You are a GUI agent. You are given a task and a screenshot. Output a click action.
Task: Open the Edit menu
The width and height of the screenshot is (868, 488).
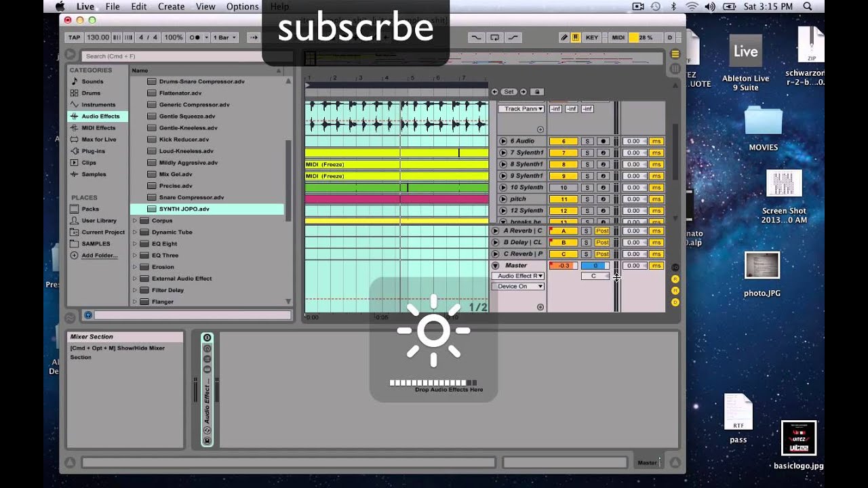pyautogui.click(x=139, y=6)
